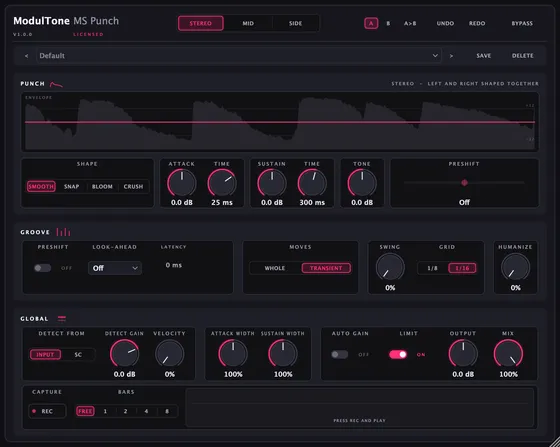Click the Licensed status label
Viewport: 560px width, 447px height.
pos(88,34)
